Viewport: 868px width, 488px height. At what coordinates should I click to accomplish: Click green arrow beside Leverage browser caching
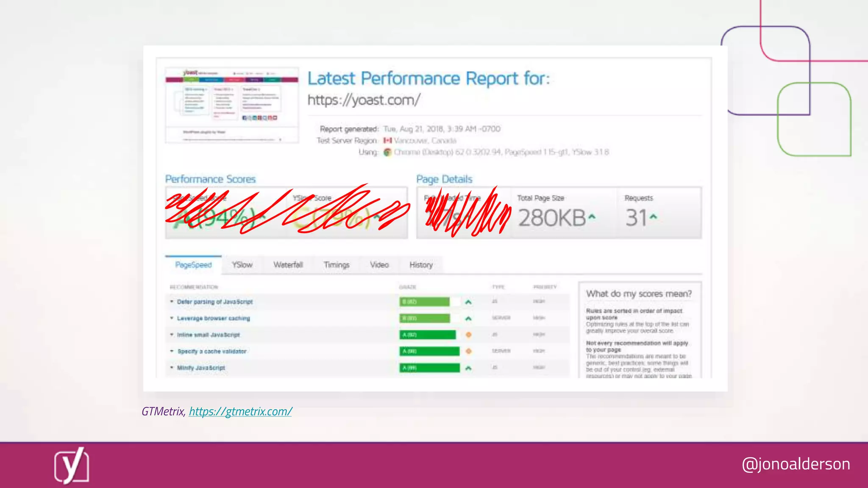click(468, 319)
